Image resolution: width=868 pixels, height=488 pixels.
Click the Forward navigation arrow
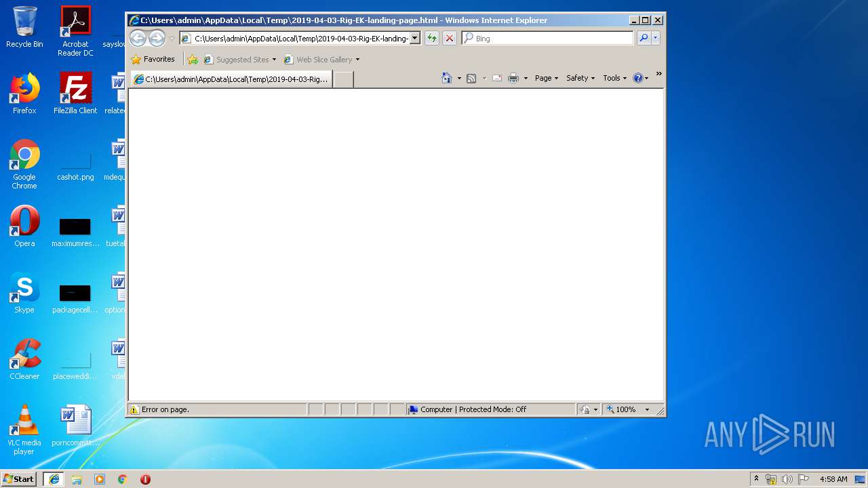click(x=157, y=38)
